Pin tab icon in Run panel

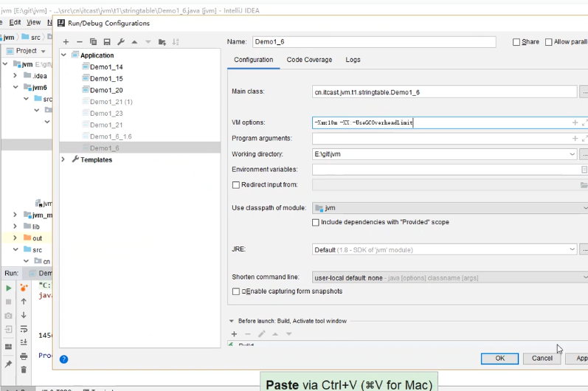8,364
